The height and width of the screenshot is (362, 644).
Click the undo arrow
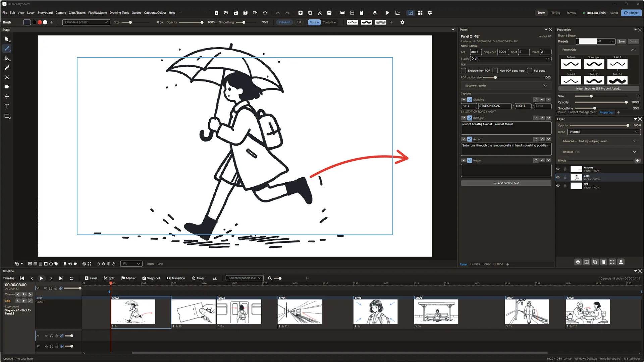click(x=277, y=13)
